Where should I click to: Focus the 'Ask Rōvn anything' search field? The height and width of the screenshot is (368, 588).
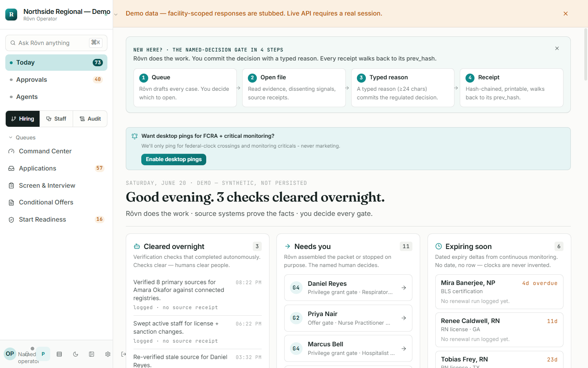[x=56, y=43]
